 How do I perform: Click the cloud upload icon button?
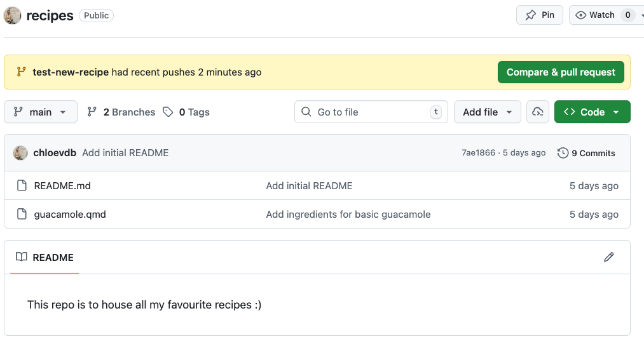pyautogui.click(x=538, y=112)
